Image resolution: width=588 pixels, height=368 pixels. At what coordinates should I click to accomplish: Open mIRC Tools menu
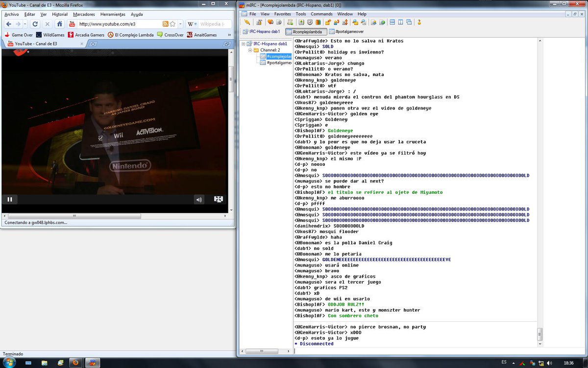(x=301, y=14)
